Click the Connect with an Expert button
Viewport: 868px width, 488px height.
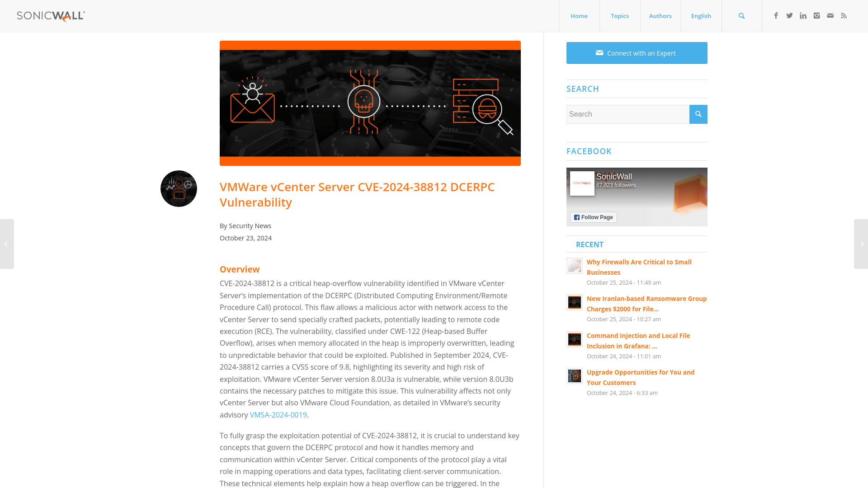pos(637,52)
